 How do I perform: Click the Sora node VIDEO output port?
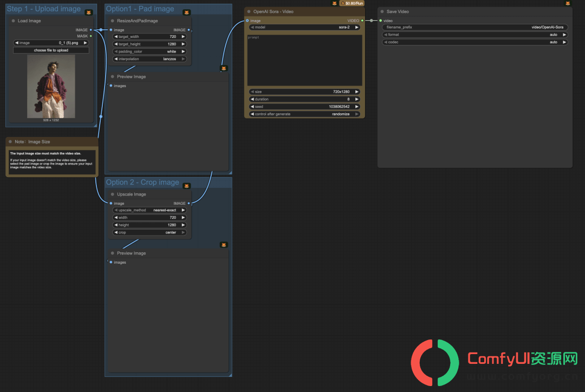362,21
